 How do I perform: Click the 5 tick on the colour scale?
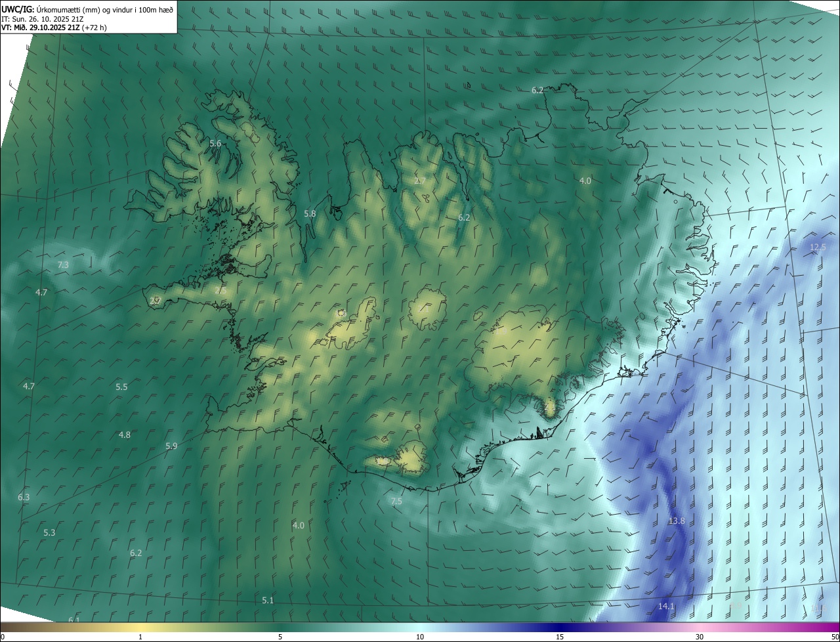pyautogui.click(x=280, y=637)
